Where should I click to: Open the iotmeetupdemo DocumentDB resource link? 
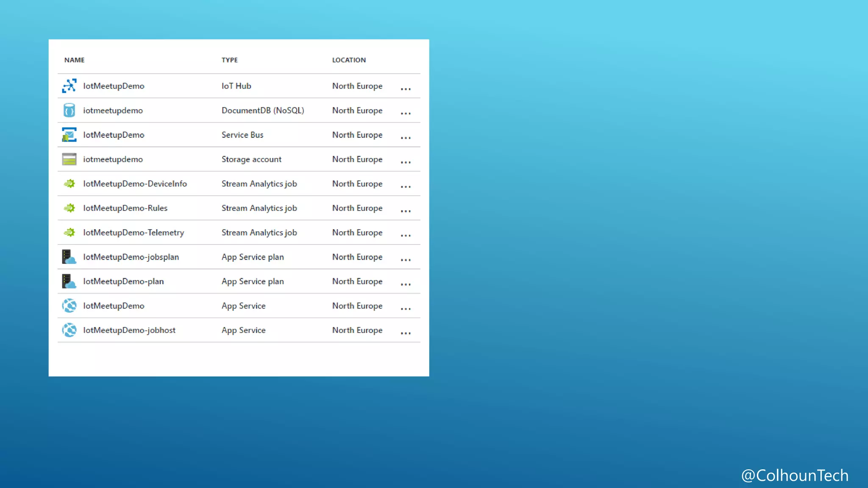113,111
